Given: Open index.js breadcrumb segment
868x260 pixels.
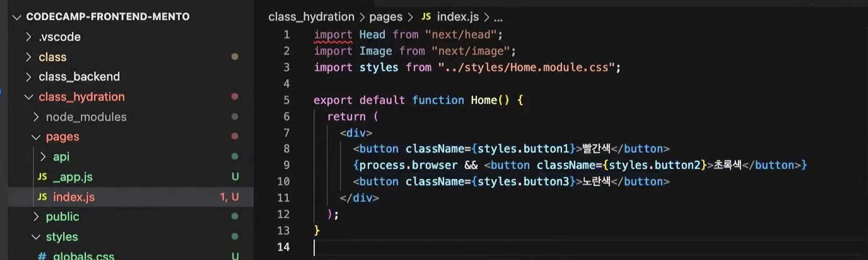Looking at the screenshot, I should coord(457,17).
